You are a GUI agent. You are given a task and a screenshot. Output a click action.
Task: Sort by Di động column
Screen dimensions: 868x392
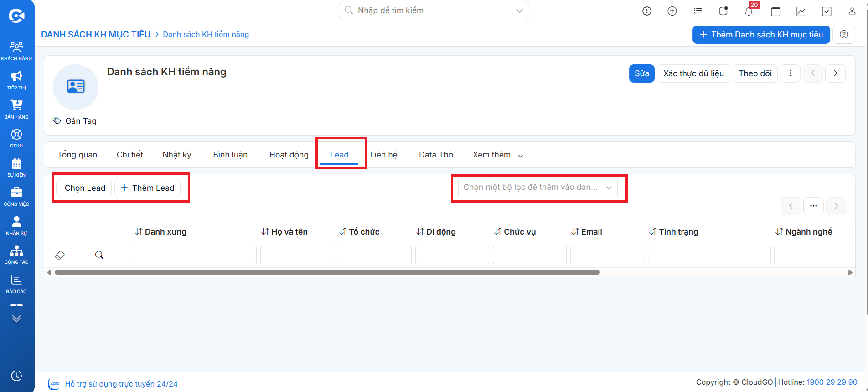[x=436, y=232]
